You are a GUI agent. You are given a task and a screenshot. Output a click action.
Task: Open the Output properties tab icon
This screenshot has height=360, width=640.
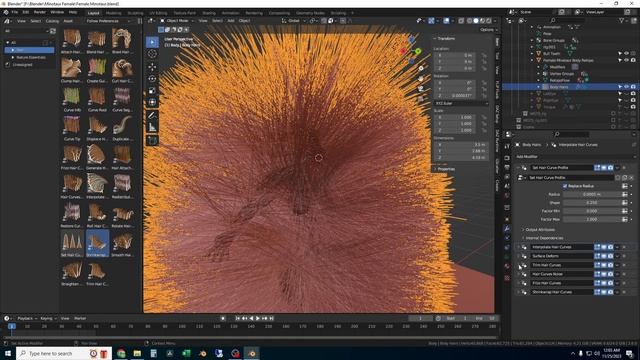click(x=507, y=167)
